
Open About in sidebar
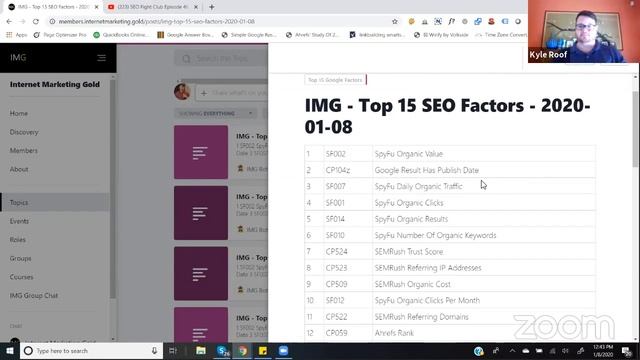19,169
